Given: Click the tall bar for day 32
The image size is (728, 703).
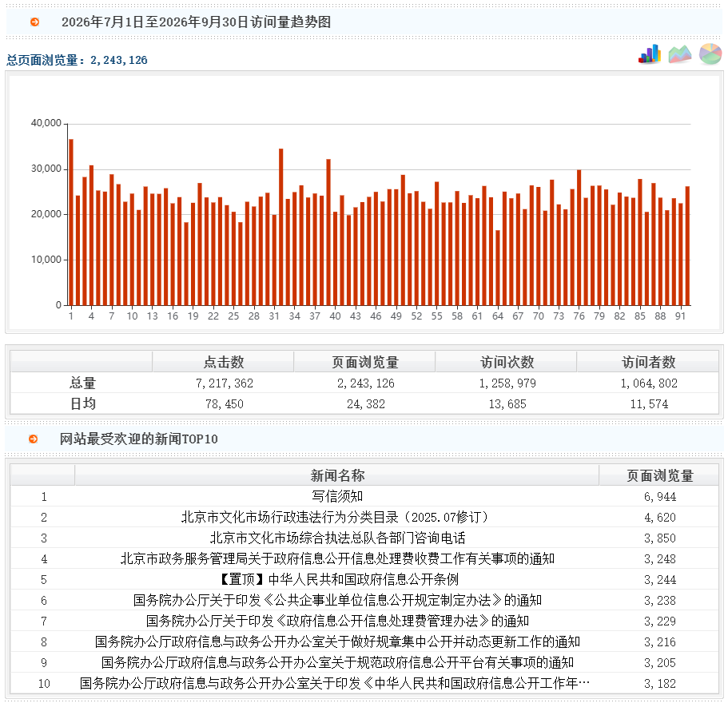Looking at the screenshot, I should point(281,227).
